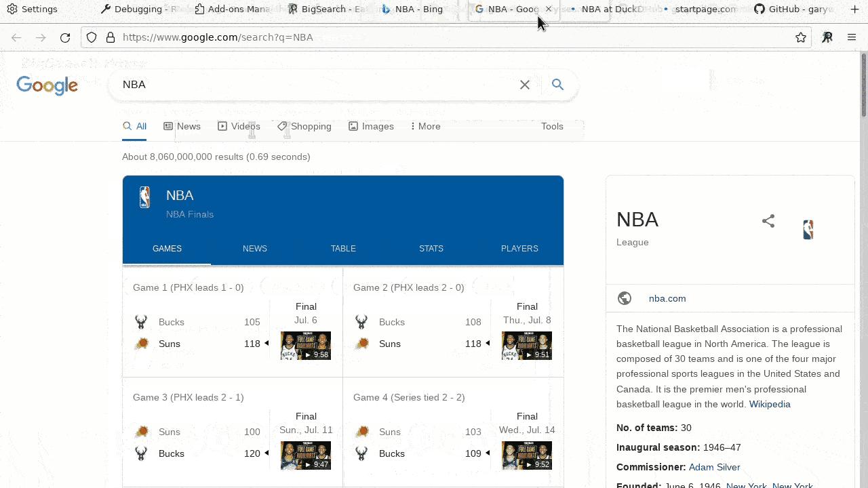Open the STATS tab in NBA panel

pos(431,249)
